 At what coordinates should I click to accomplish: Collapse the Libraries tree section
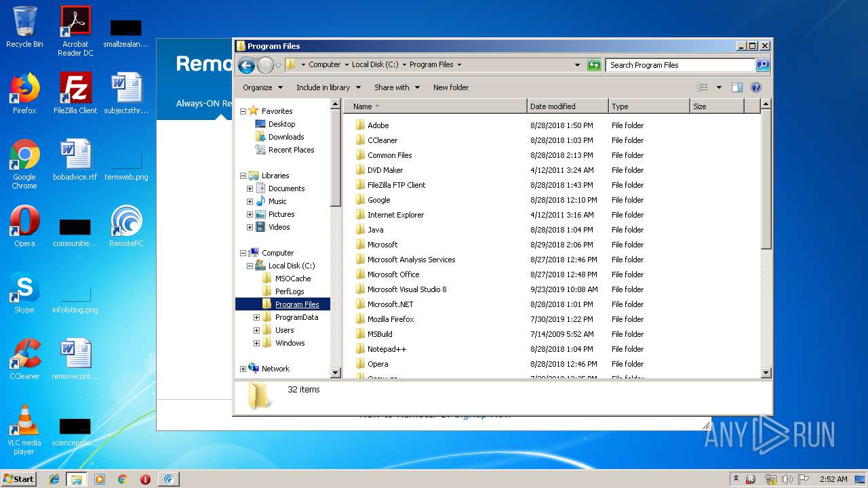pyautogui.click(x=243, y=176)
